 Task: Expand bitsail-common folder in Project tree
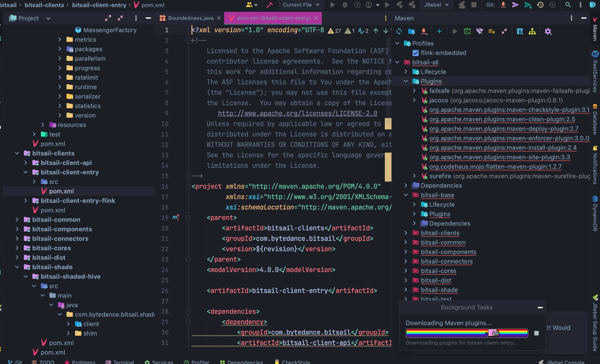tap(17, 220)
